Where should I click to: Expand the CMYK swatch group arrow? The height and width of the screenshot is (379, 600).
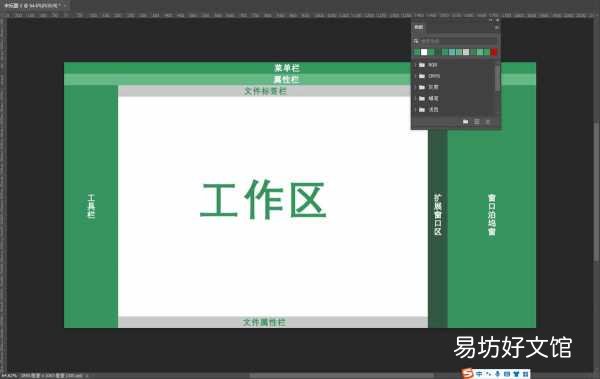point(416,76)
